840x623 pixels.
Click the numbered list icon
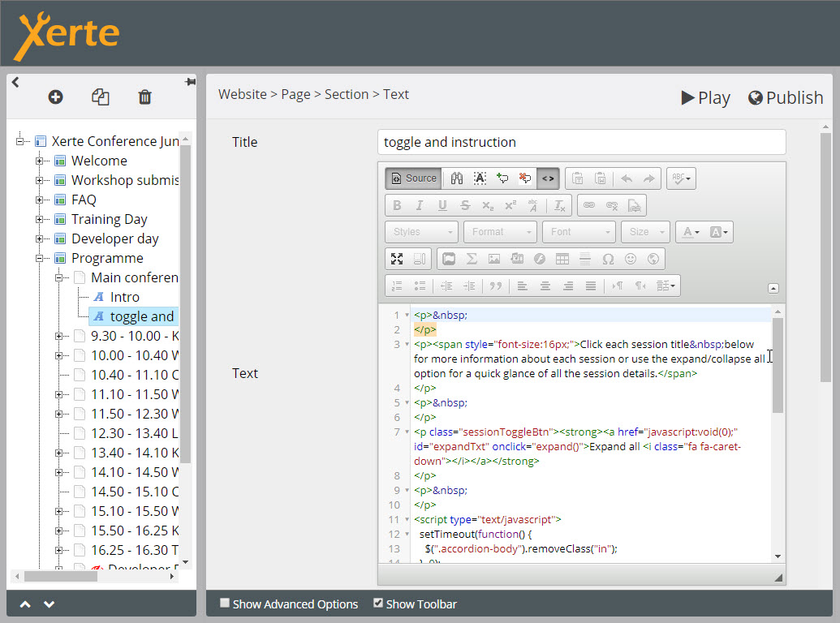coord(397,286)
